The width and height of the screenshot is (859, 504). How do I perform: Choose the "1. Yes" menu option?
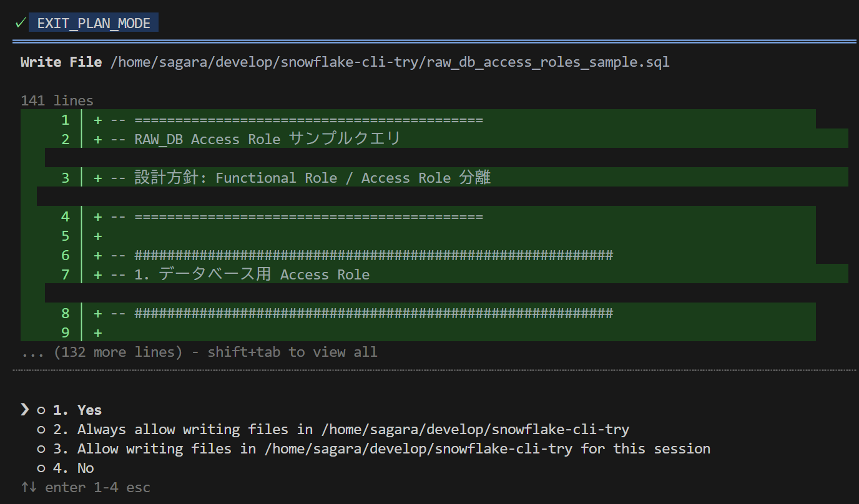(77, 410)
